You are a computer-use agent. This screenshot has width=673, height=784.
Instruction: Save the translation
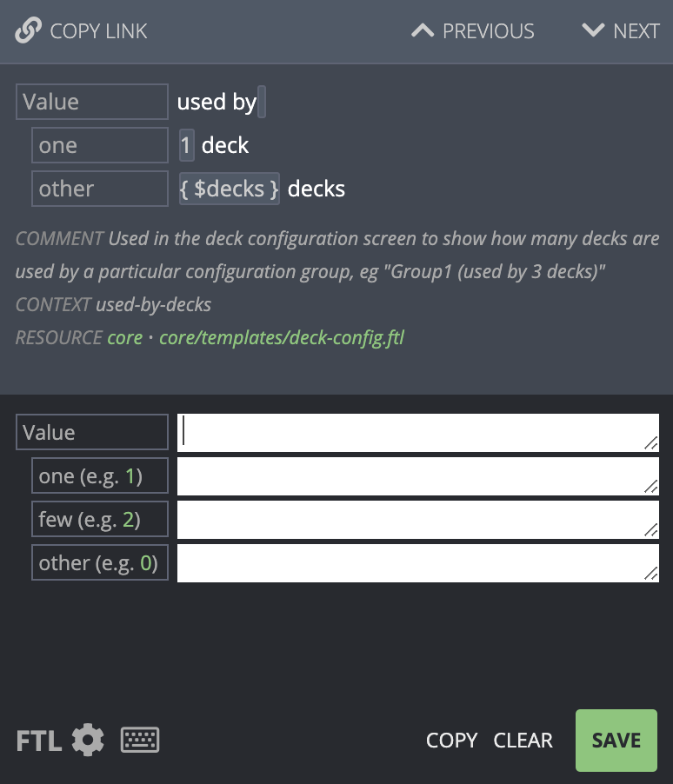click(x=616, y=741)
